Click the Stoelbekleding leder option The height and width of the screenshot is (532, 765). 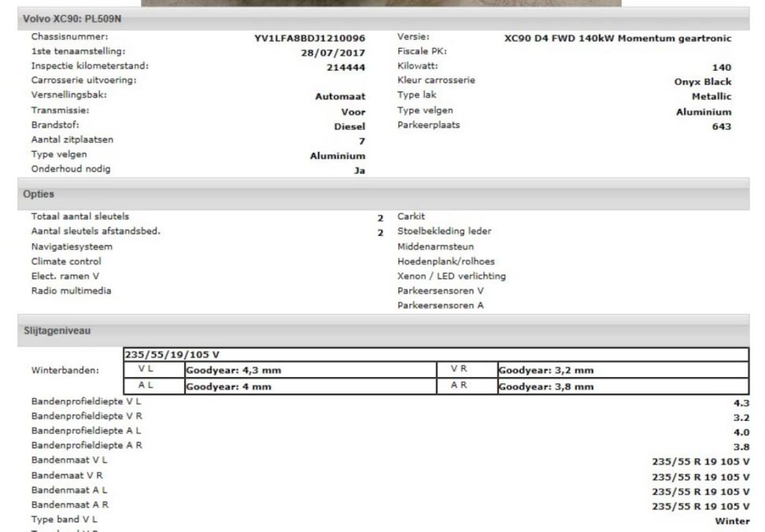[x=444, y=231]
